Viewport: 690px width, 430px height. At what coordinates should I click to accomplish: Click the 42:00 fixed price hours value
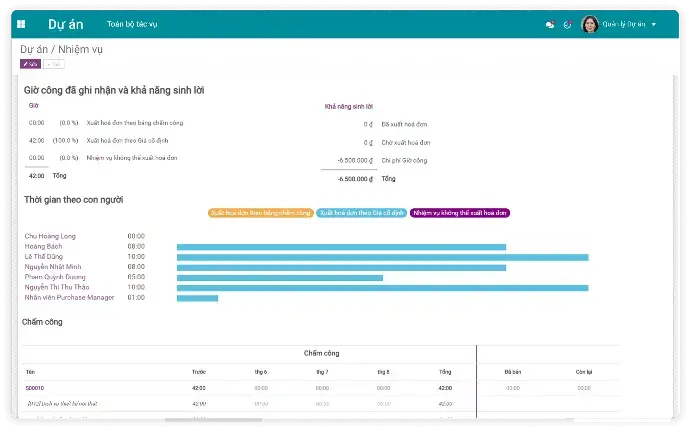(36, 140)
